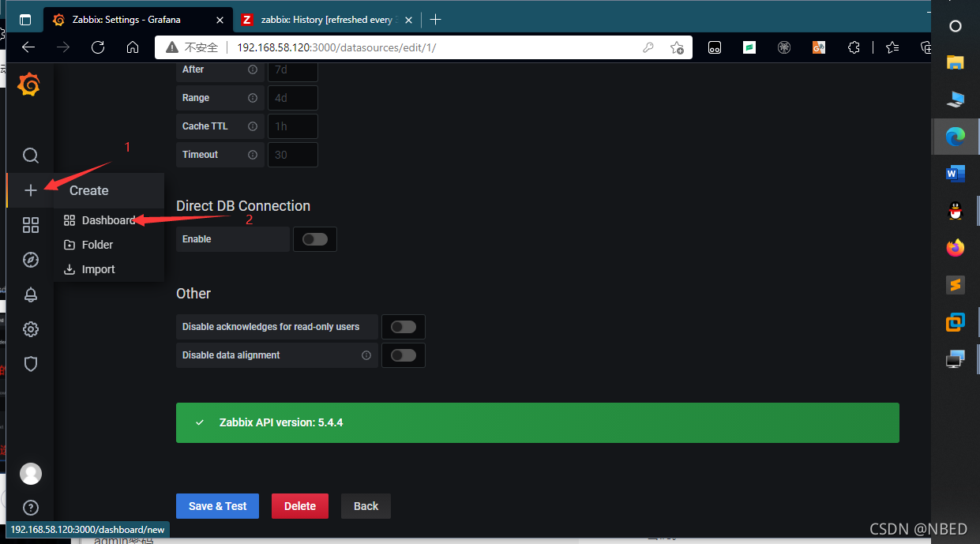The height and width of the screenshot is (544, 980).
Task: Click Direct DB Connection heading
Action: (243, 206)
